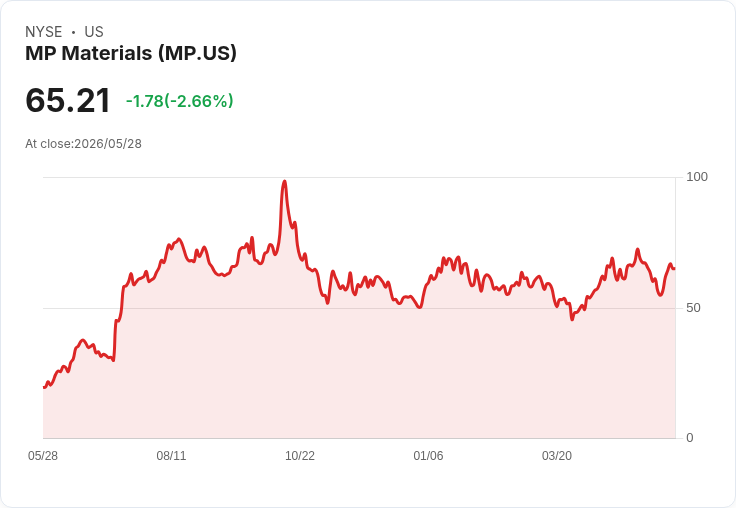Screen dimensions: 736x508
Task: Click the 0 y-axis label
Action: (x=690, y=438)
